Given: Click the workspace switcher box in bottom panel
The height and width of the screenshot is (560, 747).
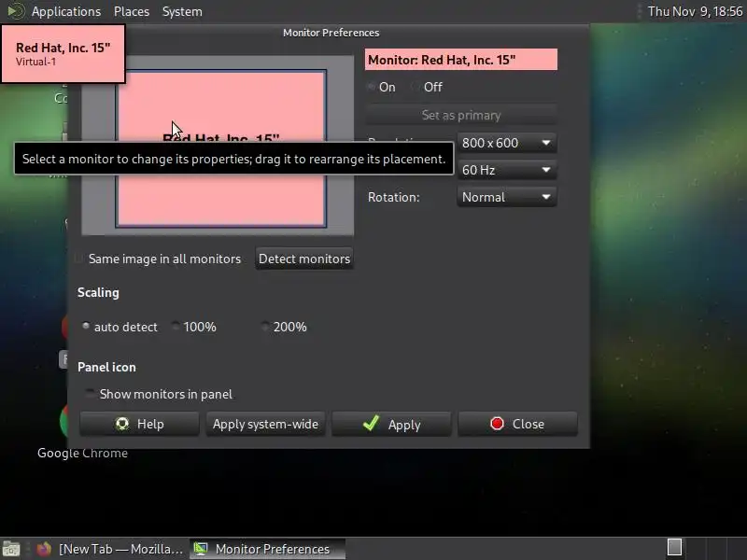Looking at the screenshot, I should (674, 547).
